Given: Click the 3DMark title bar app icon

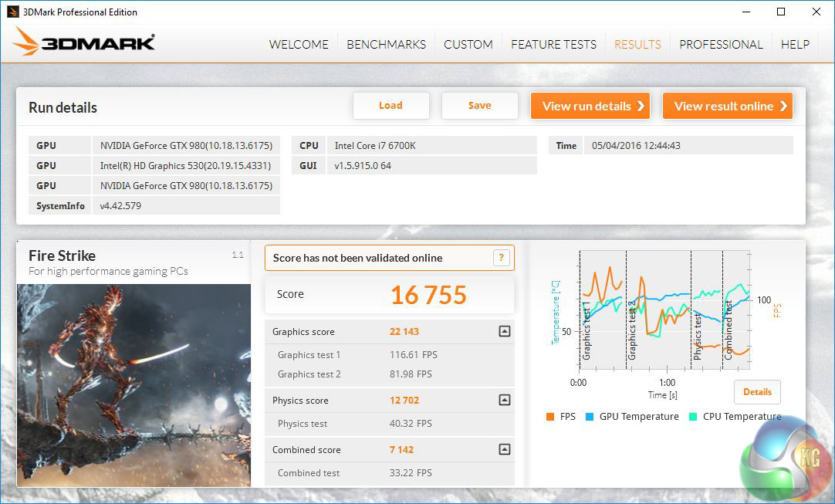Looking at the screenshot, I should pyautogui.click(x=13, y=12).
